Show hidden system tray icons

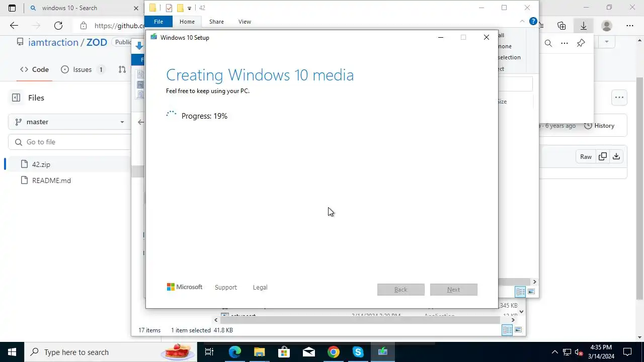point(554,352)
